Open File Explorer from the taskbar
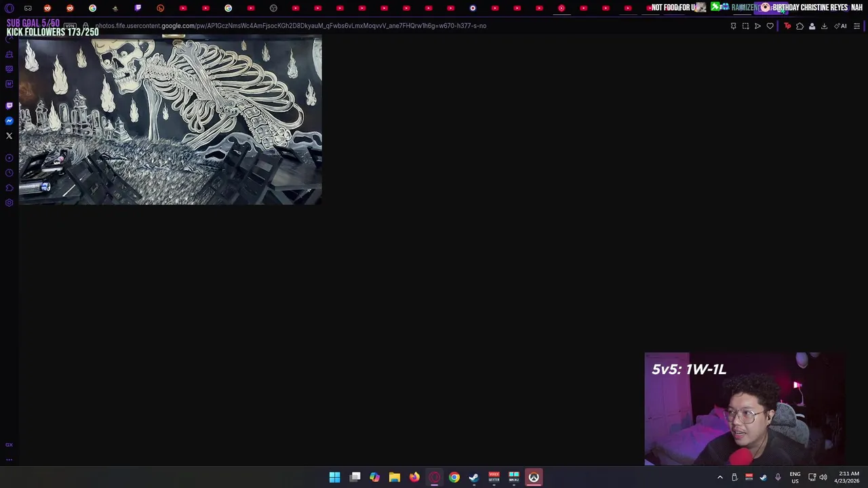Screen dimensions: 868x488 click(x=394, y=477)
